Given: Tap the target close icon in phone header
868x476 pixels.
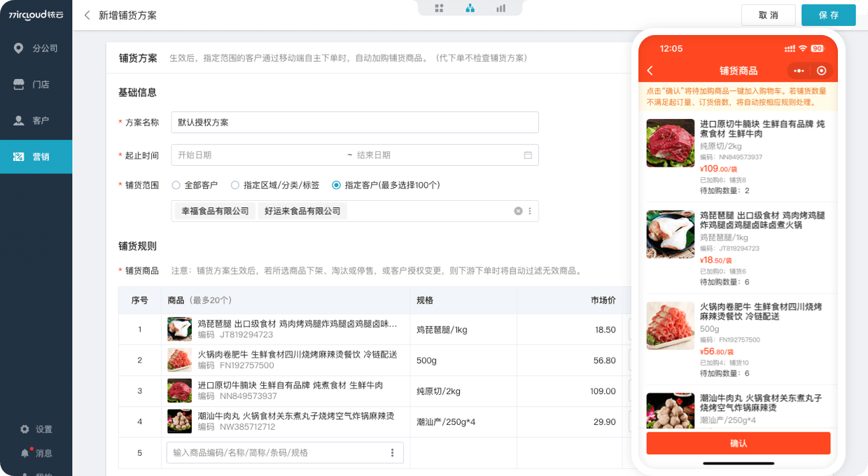Looking at the screenshot, I should [x=822, y=71].
